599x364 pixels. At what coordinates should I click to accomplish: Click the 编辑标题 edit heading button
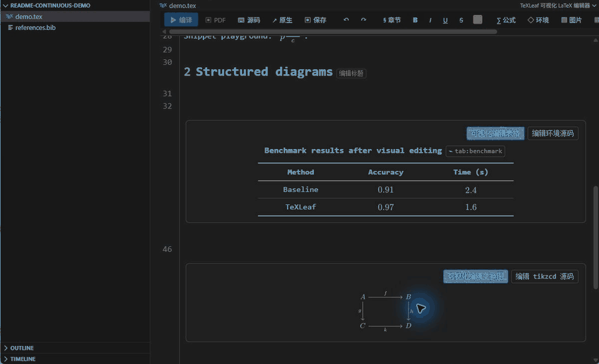351,74
